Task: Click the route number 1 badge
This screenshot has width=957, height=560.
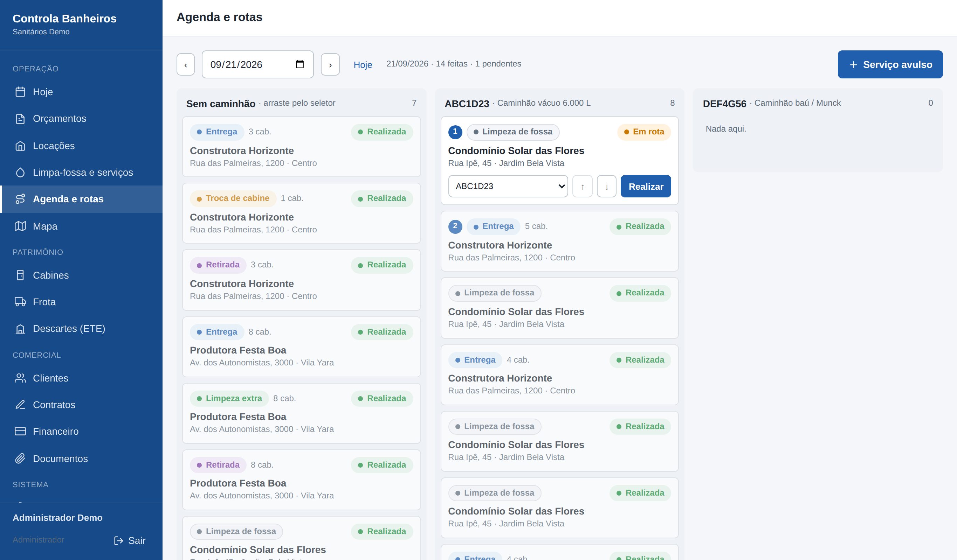Action: point(455,132)
